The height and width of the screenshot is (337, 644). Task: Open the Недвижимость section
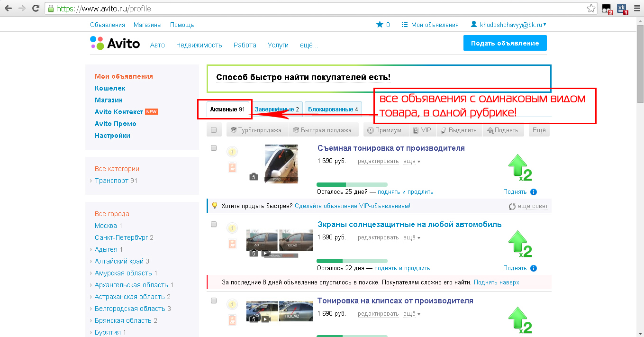coord(199,45)
